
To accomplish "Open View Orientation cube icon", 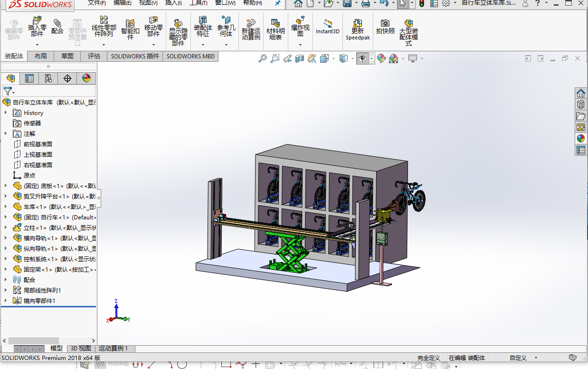I will pos(324,58).
